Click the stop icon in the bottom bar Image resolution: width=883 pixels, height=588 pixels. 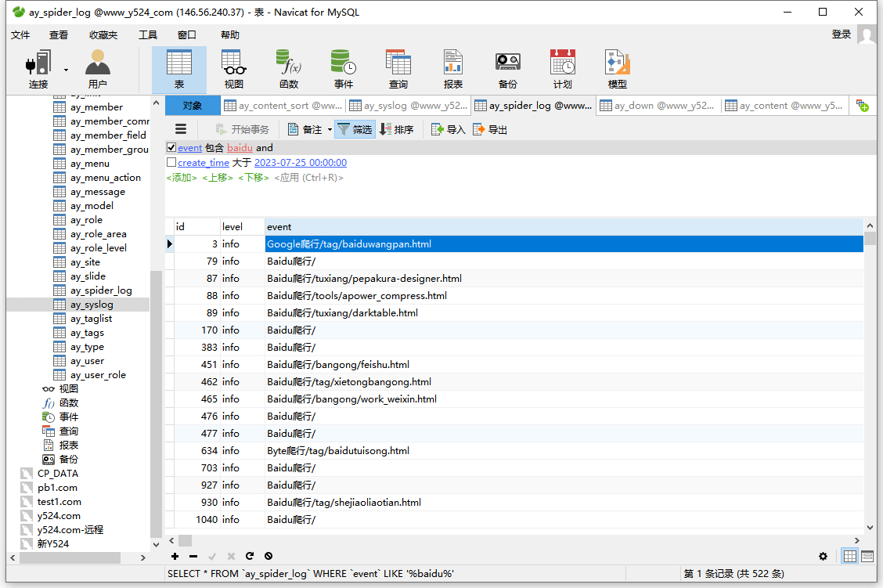coord(269,556)
